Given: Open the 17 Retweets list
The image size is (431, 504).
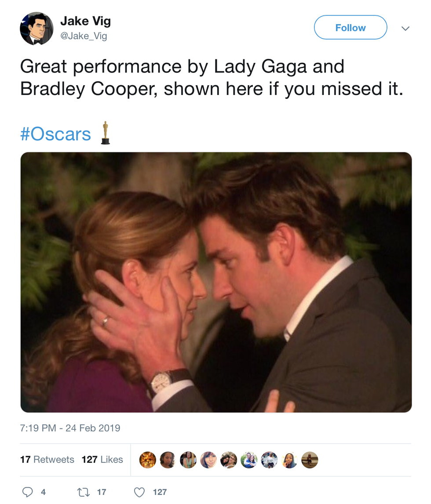Looking at the screenshot, I should tap(47, 460).
